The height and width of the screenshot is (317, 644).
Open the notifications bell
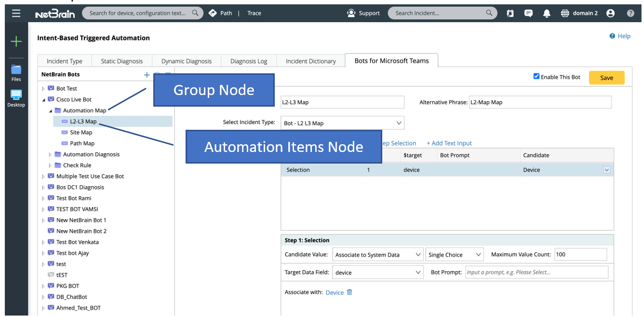pyautogui.click(x=547, y=14)
